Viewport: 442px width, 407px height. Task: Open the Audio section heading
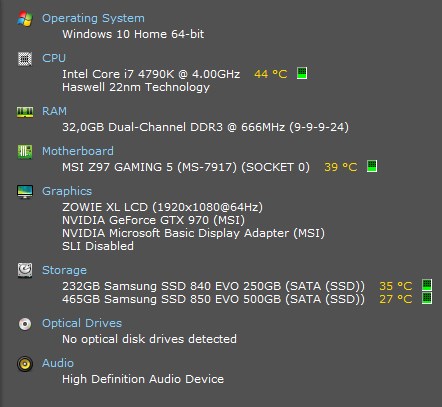58,363
